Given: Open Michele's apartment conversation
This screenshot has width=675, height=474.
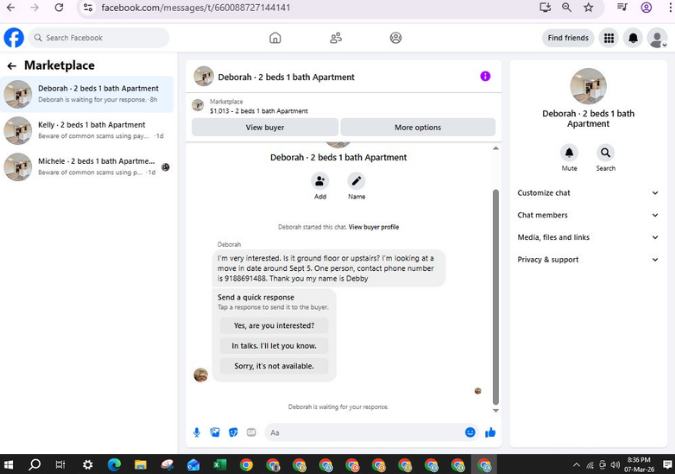Looking at the screenshot, I should coord(87,167).
